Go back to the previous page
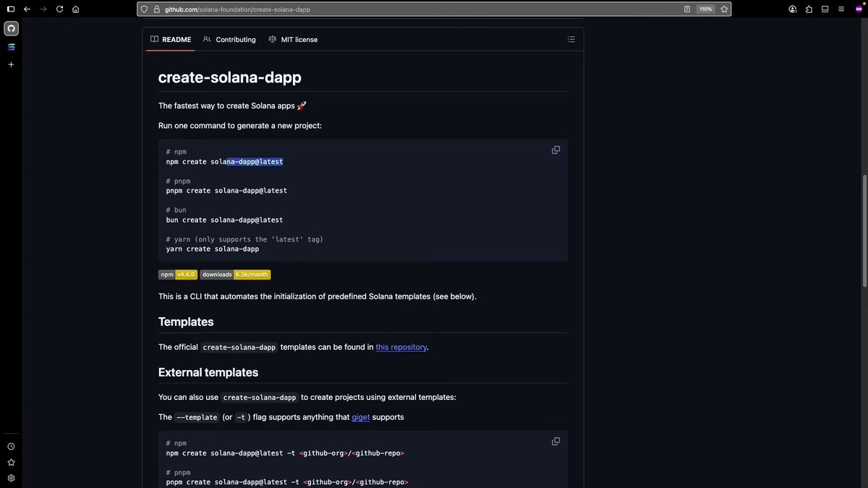868x488 pixels. coord(27,9)
